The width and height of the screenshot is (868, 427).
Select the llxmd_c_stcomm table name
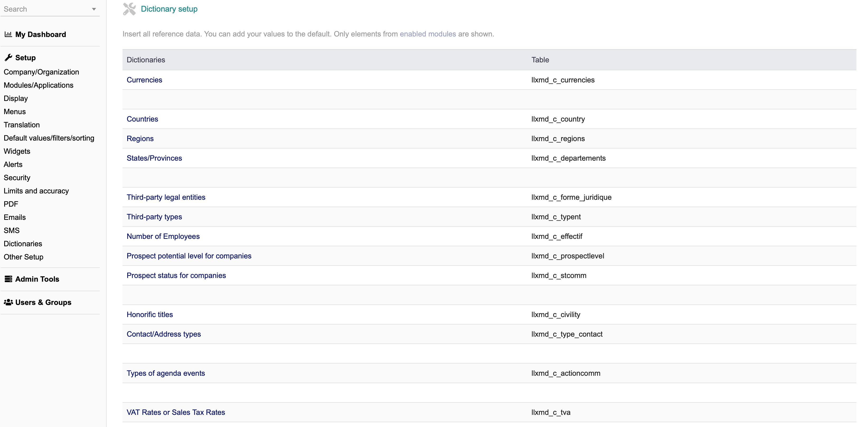559,275
